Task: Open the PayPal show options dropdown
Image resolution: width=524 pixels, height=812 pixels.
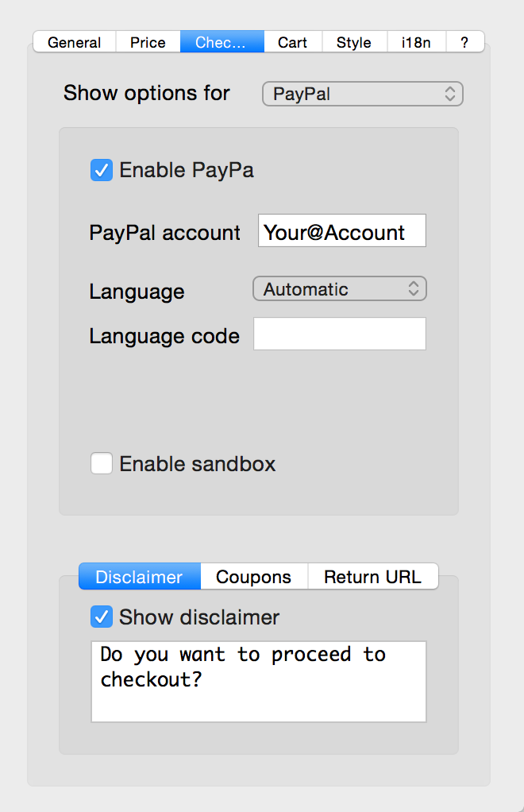Action: (x=363, y=94)
